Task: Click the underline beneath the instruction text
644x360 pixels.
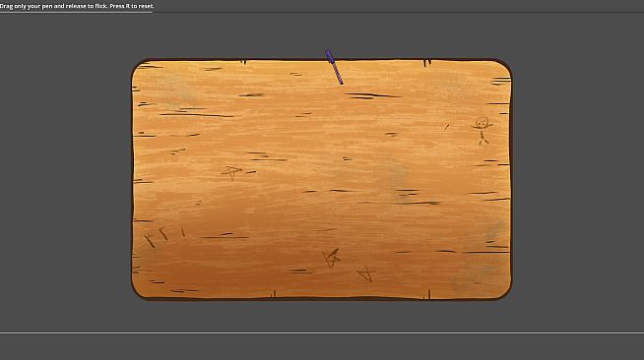Action: coord(76,12)
